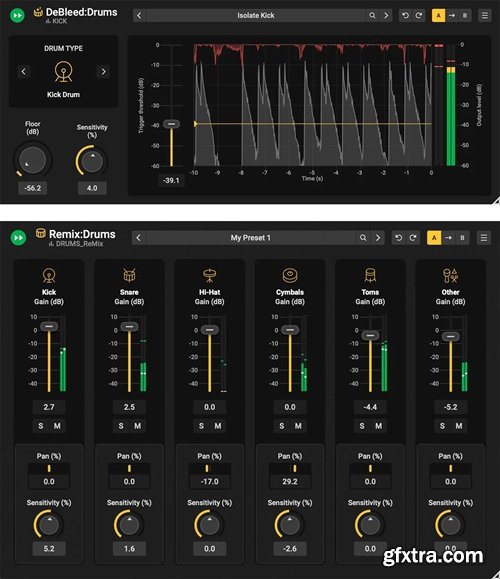Select state A in Remix:Drums

tap(434, 238)
